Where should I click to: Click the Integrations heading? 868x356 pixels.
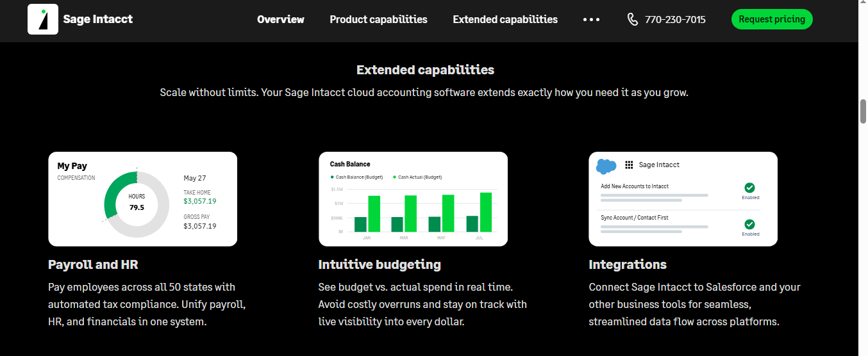click(x=628, y=264)
